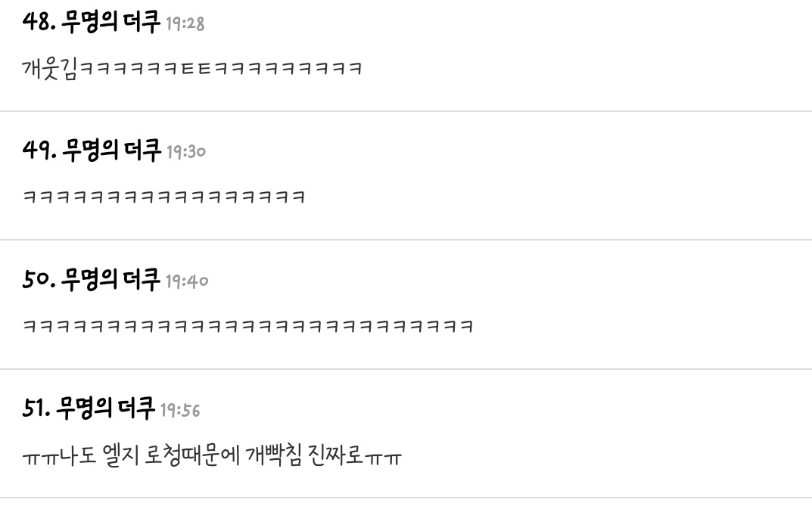This screenshot has height=506, width=812.
Task: Click the 19:56 timestamp
Action: 180,410
